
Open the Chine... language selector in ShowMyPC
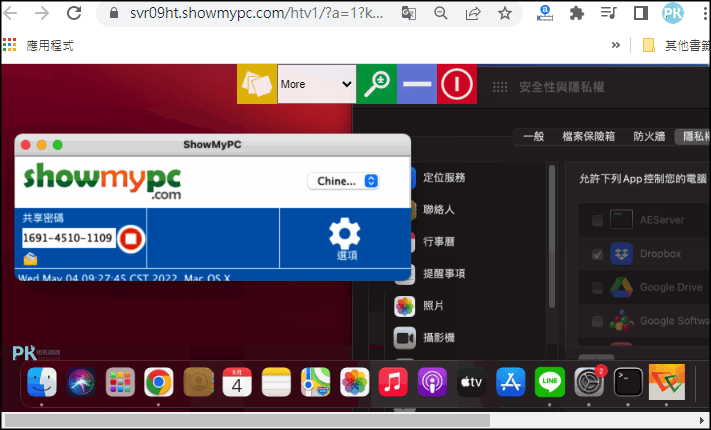[x=343, y=181]
